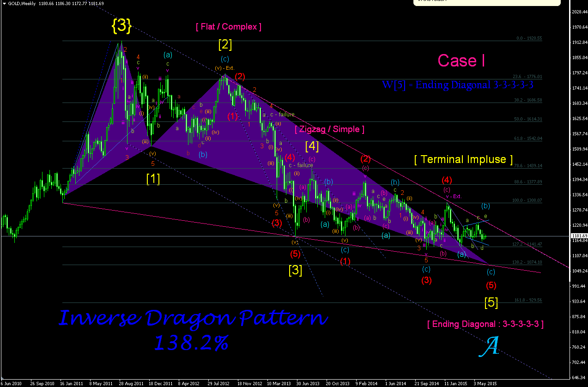Select the yellow {3} wave label

121,26
